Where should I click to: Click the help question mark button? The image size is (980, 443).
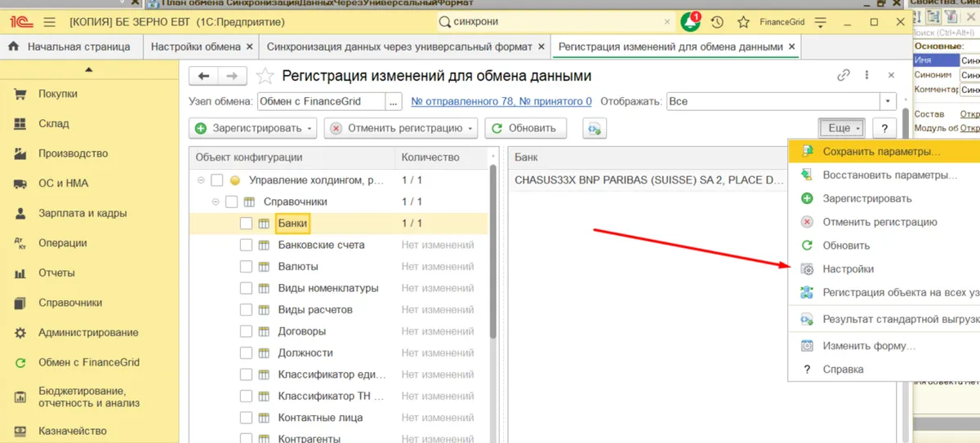point(884,128)
